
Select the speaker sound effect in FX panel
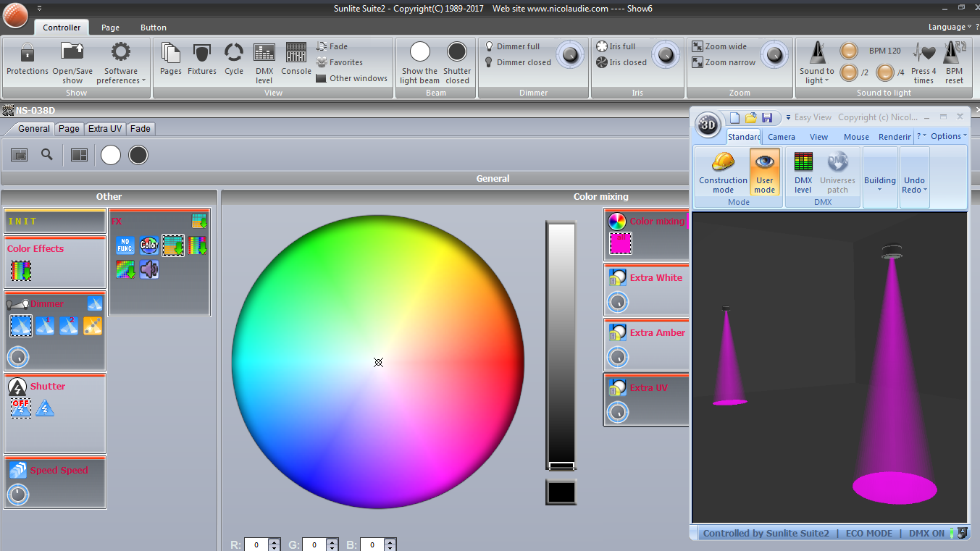pyautogui.click(x=149, y=269)
